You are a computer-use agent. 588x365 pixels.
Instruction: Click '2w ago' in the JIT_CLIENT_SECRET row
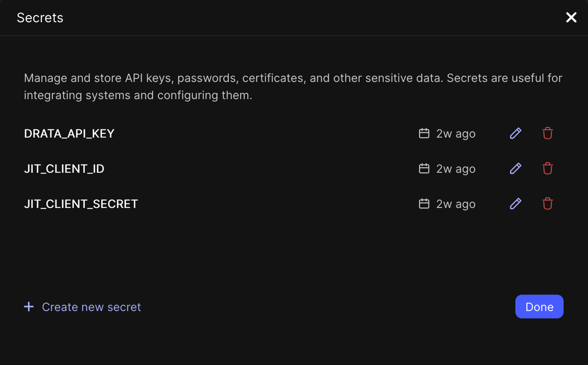tap(456, 204)
